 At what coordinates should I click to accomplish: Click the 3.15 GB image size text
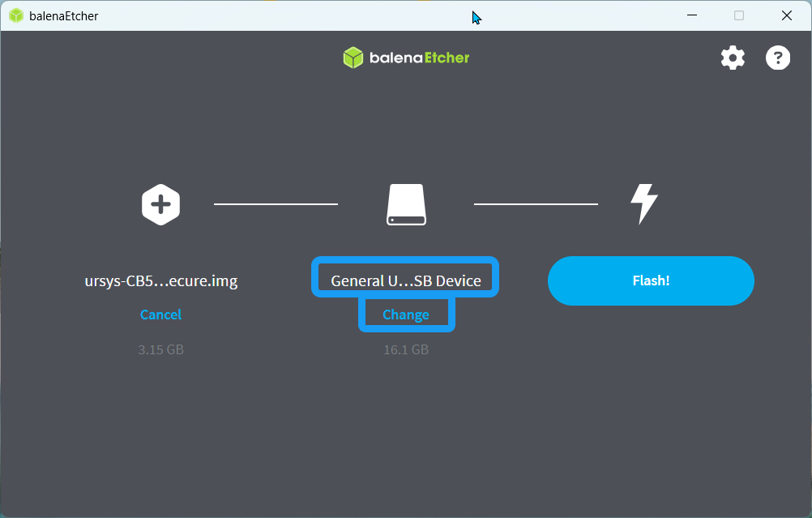click(x=160, y=350)
